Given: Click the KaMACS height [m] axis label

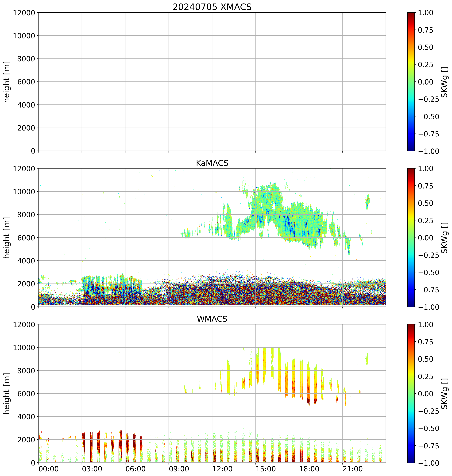Looking at the screenshot, I should tap(7, 238).
